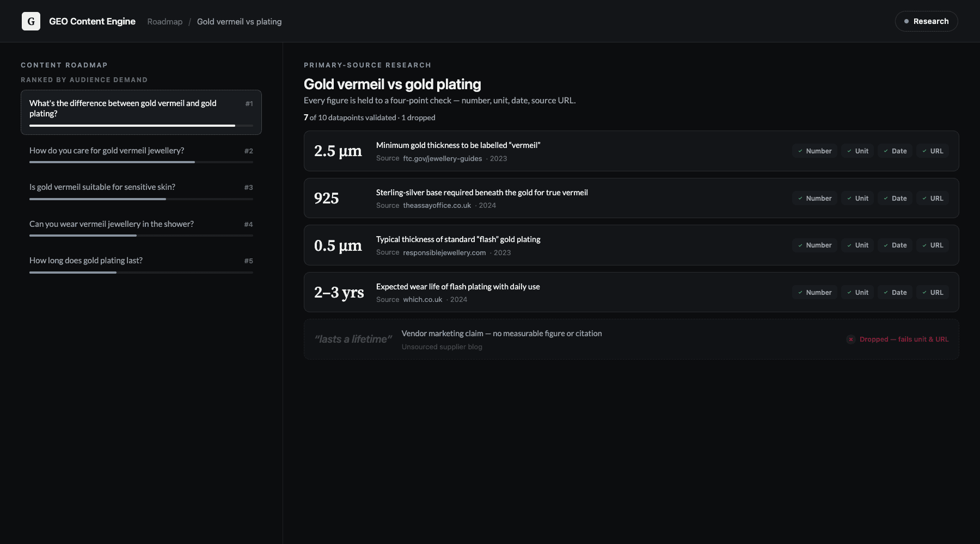Click Unit check badge on 0.5 µm row

pyautogui.click(x=857, y=245)
